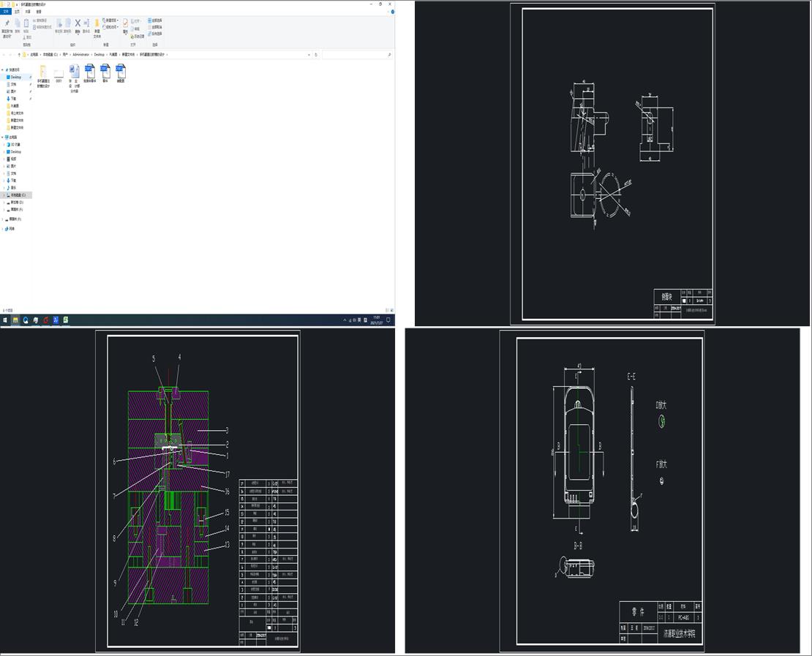Image resolution: width=812 pixels, height=656 pixels.
Task: Click the Rename icon in the ribbon
Action: pos(86,23)
